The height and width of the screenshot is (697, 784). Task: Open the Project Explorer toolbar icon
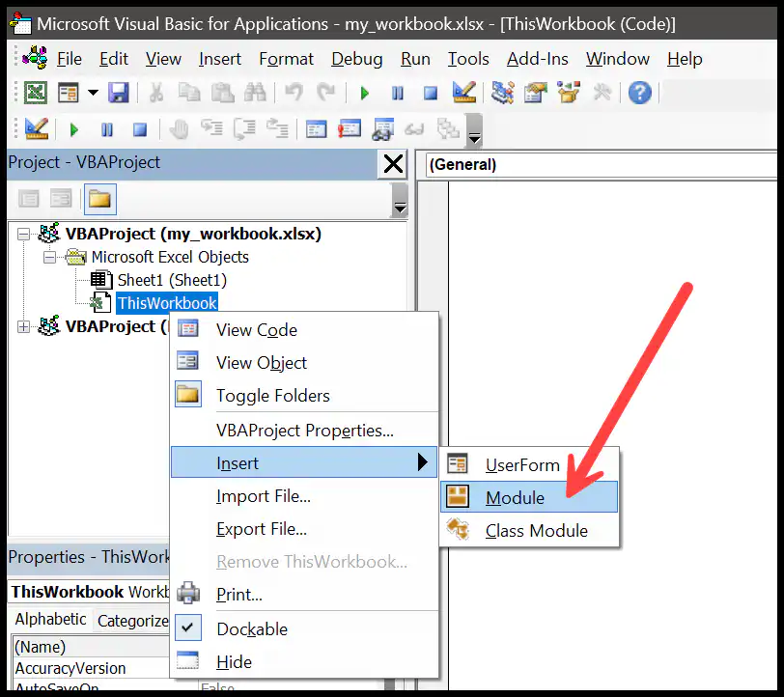[x=502, y=93]
